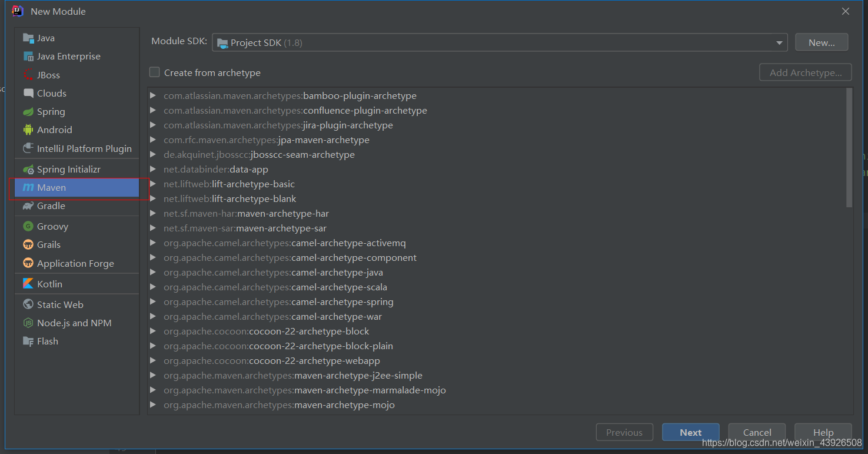Viewport: 868px width, 454px height.
Task: Select Kotlin module type
Action: (x=77, y=284)
